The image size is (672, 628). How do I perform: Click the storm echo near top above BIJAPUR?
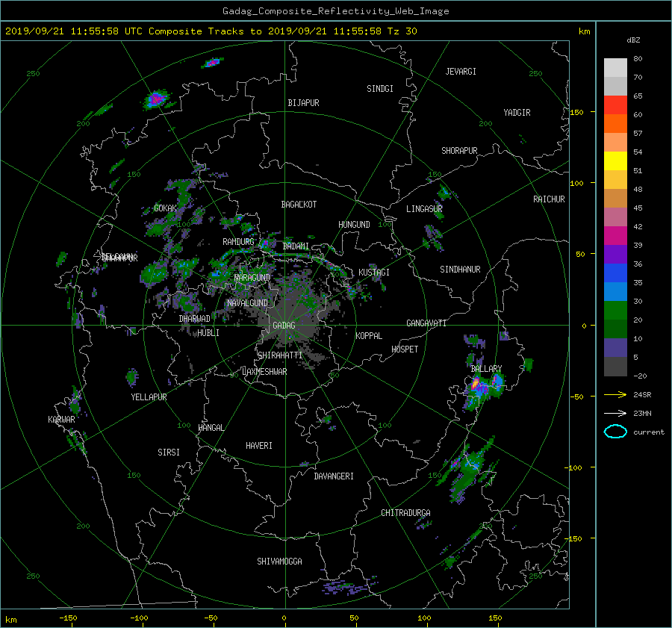coord(212,63)
